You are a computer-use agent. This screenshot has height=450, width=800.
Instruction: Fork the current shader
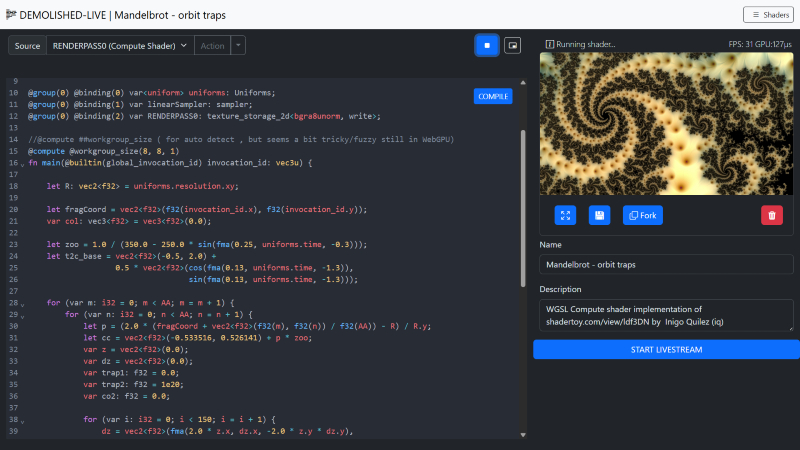[643, 215]
